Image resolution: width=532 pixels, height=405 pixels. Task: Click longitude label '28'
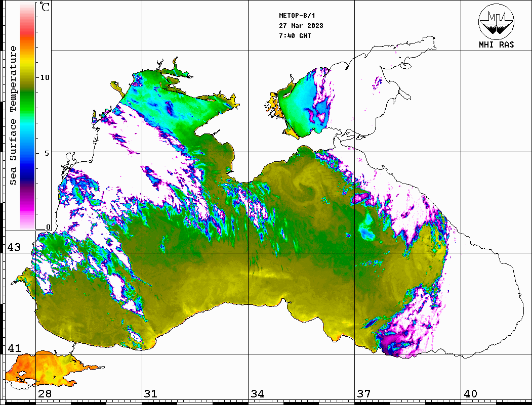click(45, 394)
